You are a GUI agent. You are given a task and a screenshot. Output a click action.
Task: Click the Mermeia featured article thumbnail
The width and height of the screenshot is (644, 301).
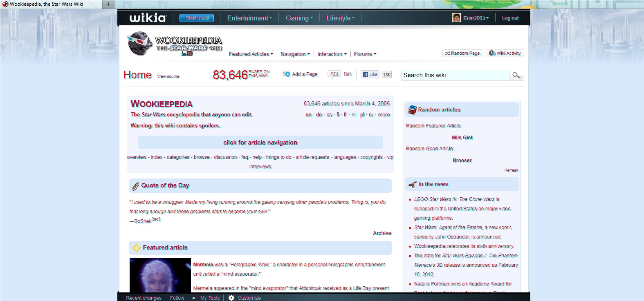(160, 275)
